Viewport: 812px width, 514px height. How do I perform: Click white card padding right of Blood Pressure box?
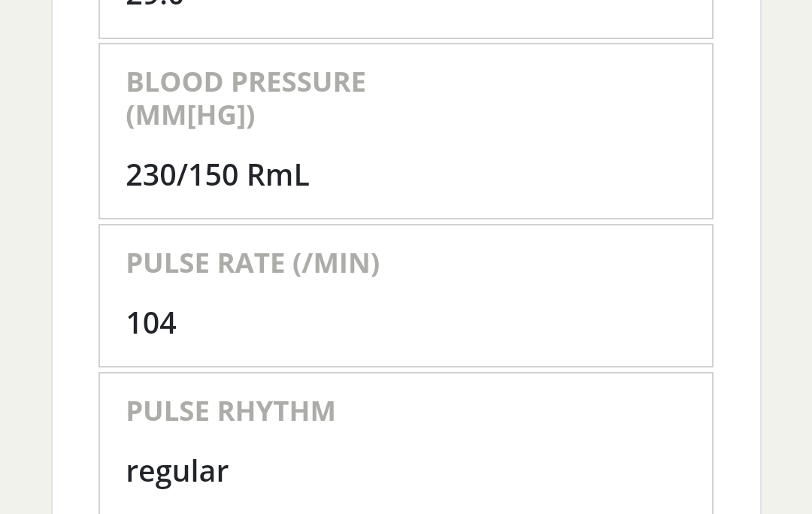[737, 132]
